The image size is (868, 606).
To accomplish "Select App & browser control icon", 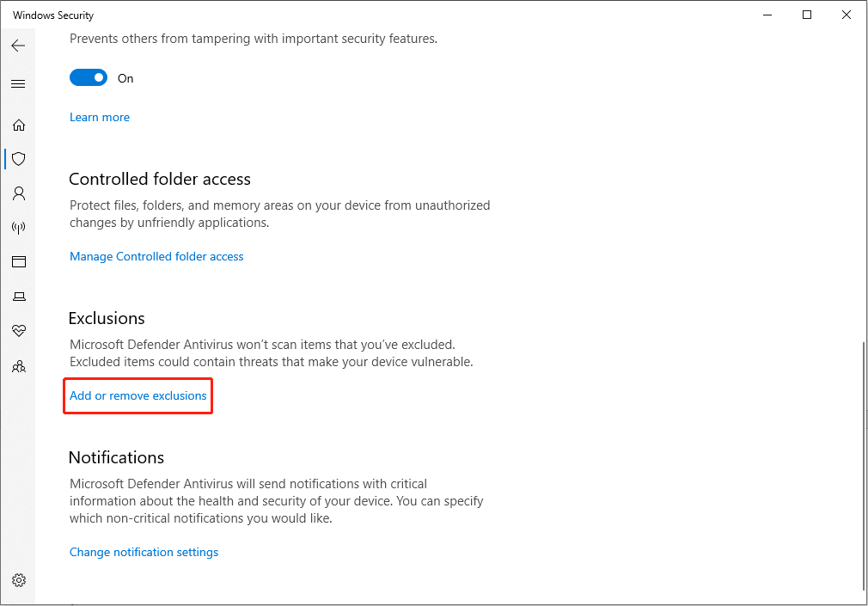I will coord(19,261).
